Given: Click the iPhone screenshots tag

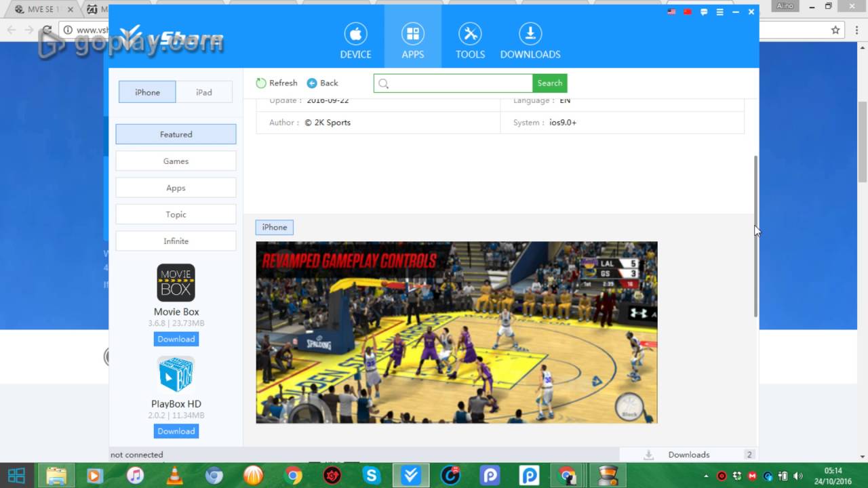Looking at the screenshot, I should (x=275, y=227).
